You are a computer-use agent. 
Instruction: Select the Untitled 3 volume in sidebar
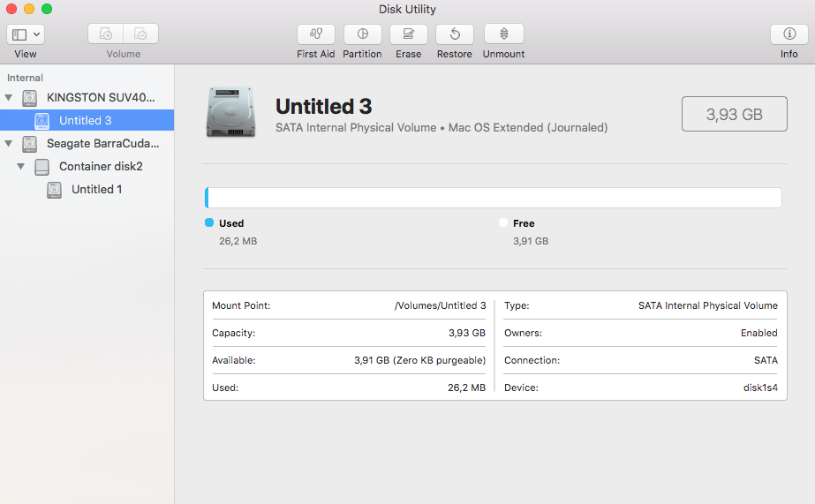[86, 121]
